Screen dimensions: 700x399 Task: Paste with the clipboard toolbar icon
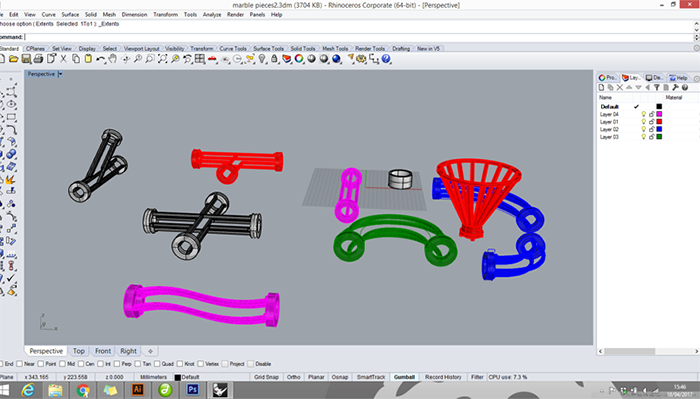pos(88,59)
